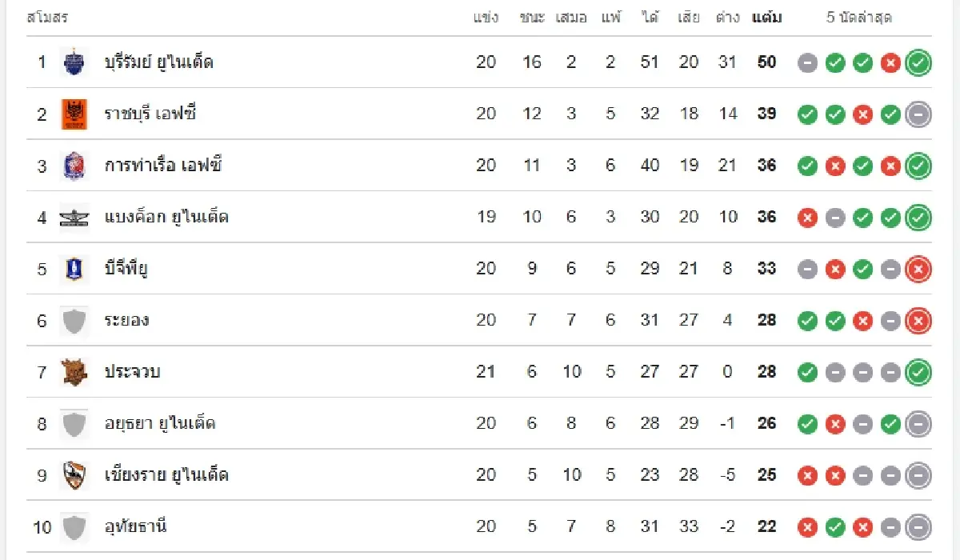Click the สโมสร (club) column header
This screenshot has height=560, width=960.
pos(47,18)
